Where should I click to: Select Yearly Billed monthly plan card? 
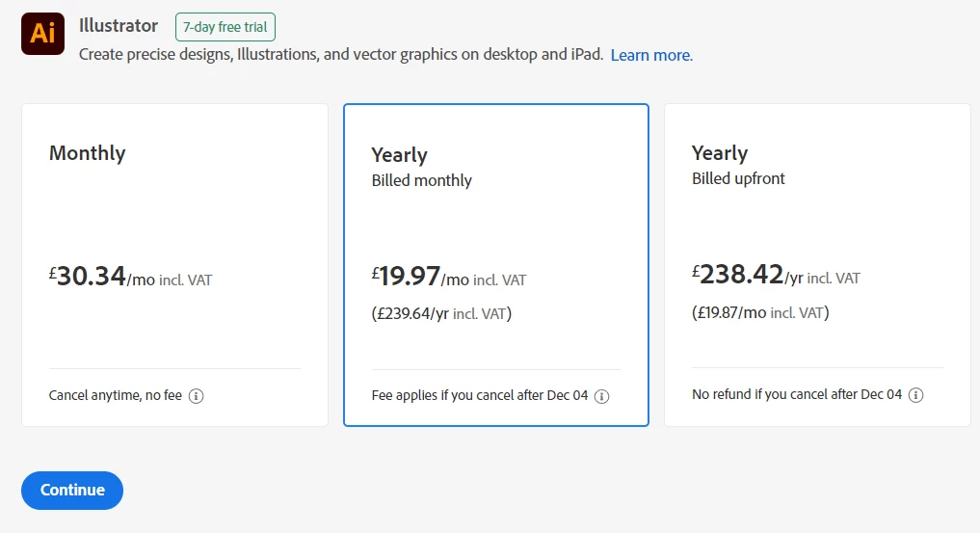point(496,265)
